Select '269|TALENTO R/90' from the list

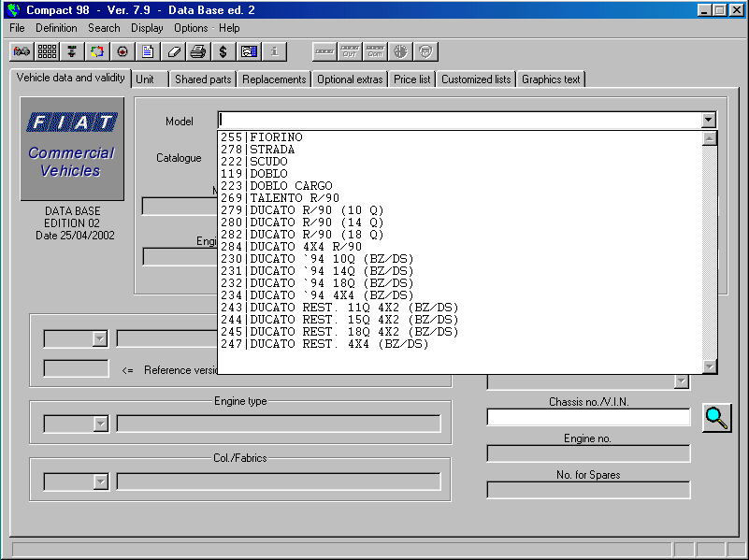(460, 198)
